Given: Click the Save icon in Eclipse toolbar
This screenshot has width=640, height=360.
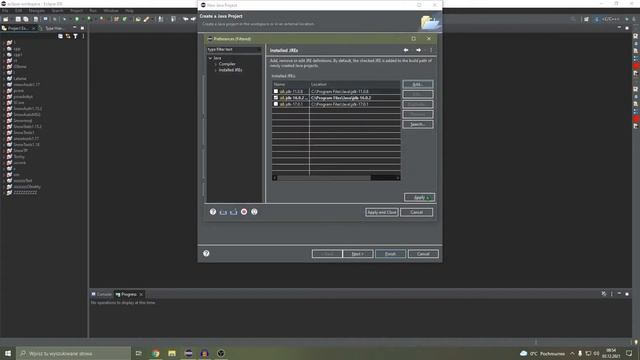Looking at the screenshot, I should 18,19.
